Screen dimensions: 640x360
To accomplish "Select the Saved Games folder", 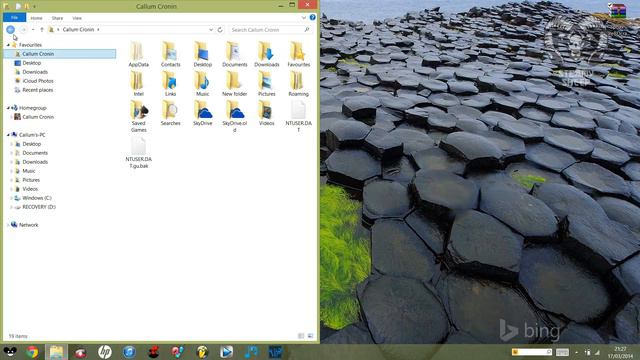I will tap(138, 116).
